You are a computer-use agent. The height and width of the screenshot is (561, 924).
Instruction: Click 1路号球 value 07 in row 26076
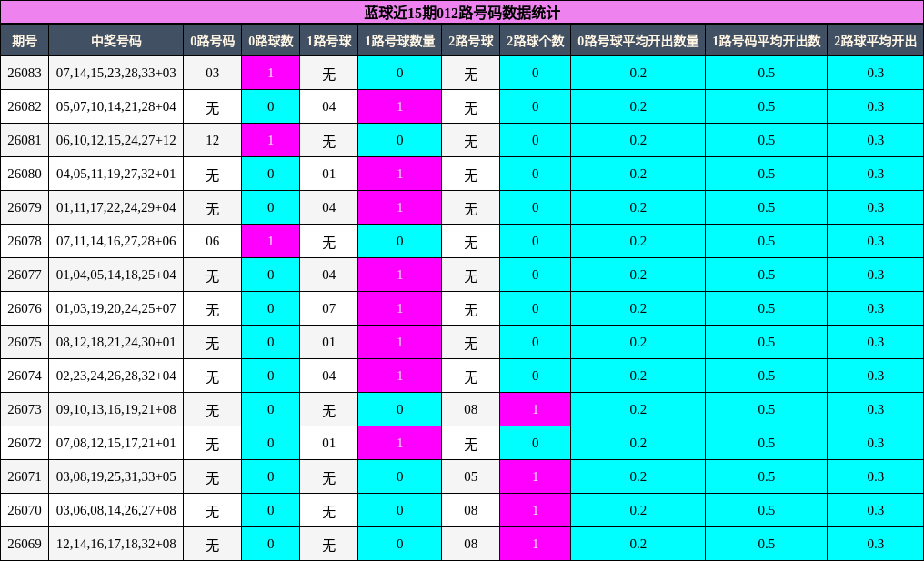(329, 308)
